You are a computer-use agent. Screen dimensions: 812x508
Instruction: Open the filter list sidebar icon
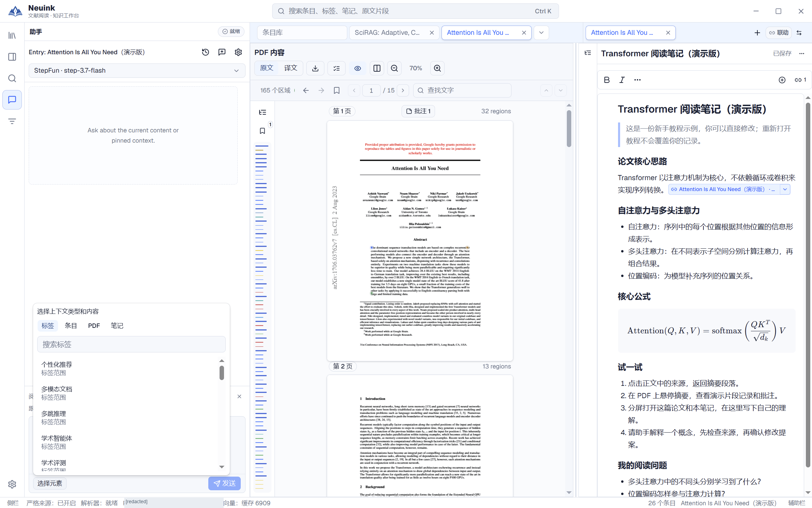pyautogui.click(x=12, y=121)
